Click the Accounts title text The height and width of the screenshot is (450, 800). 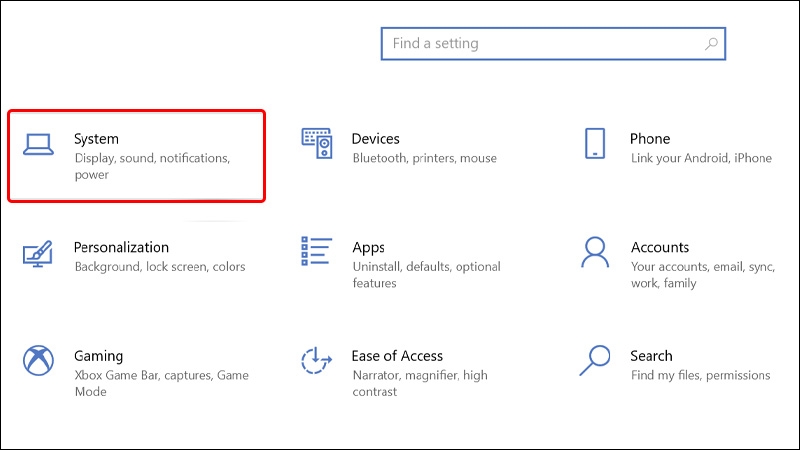[660, 247]
